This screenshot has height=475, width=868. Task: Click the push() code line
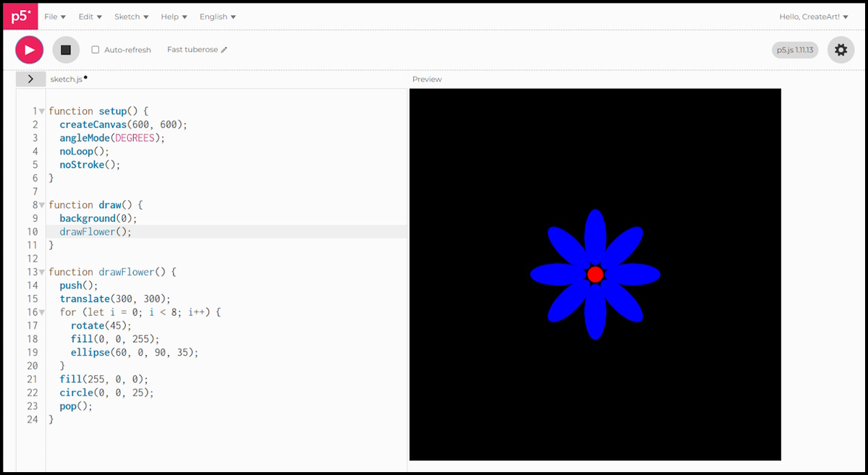coord(79,286)
